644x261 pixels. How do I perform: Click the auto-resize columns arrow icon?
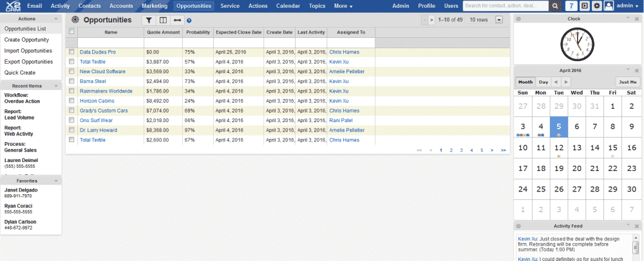pyautogui.click(x=177, y=20)
